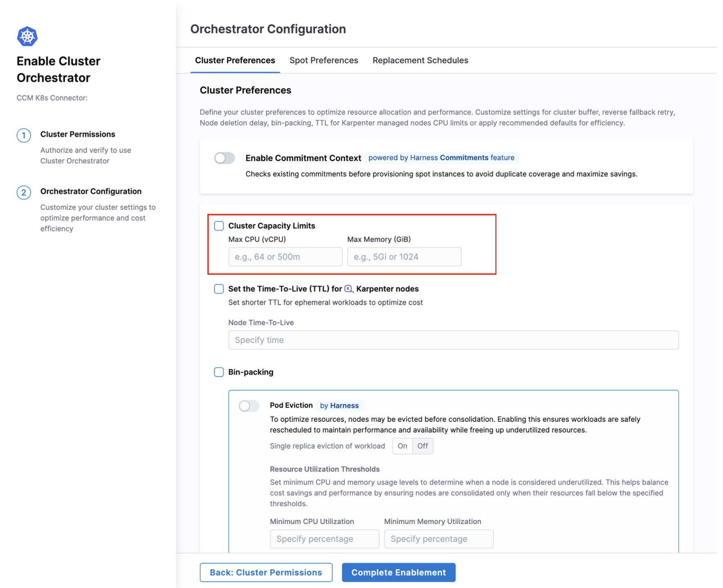723x588 pixels.
Task: Set single replica eviction to On
Action: point(402,446)
